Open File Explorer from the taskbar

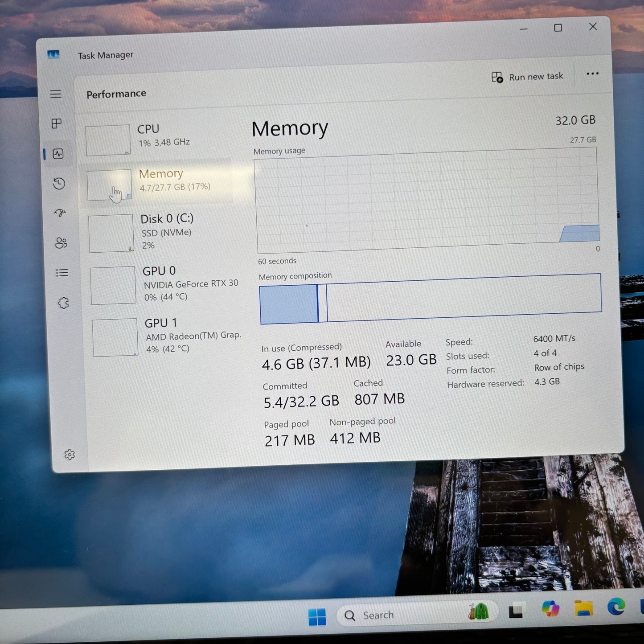(583, 608)
